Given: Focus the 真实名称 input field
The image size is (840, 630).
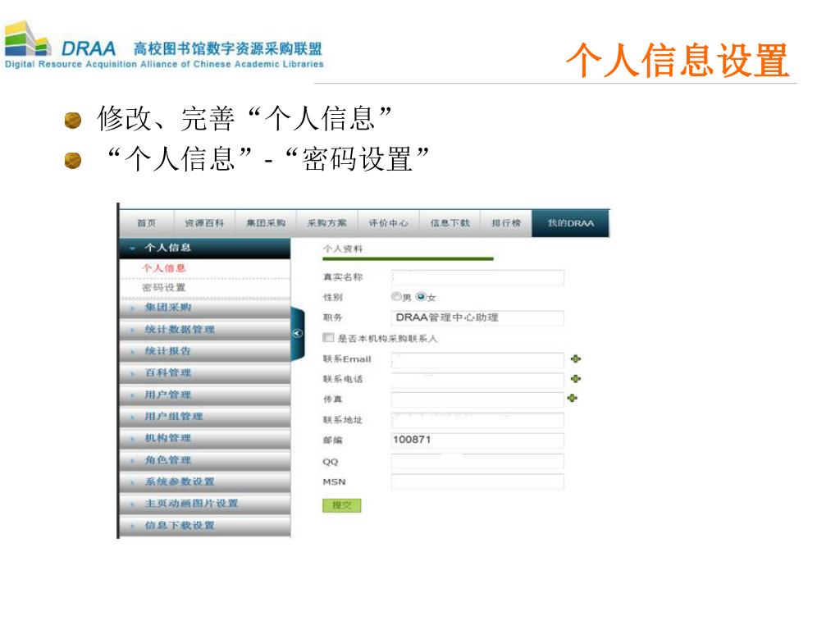Looking at the screenshot, I should point(477,277).
